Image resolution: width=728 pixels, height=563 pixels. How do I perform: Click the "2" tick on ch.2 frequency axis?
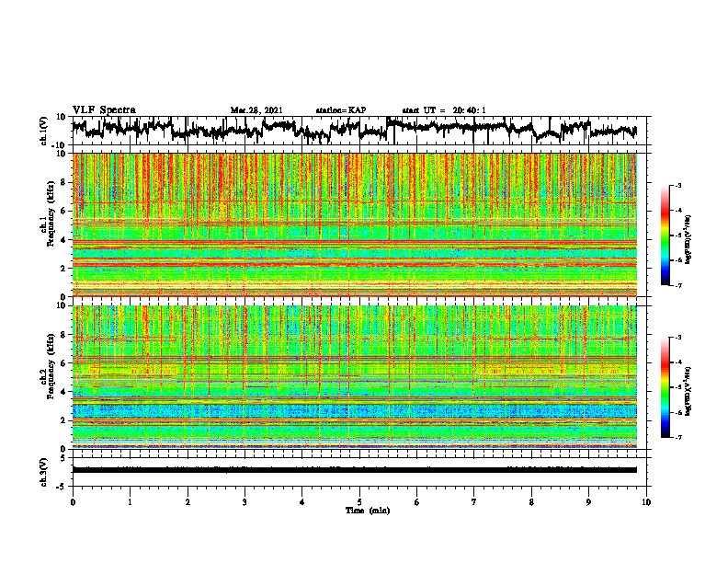coord(64,420)
